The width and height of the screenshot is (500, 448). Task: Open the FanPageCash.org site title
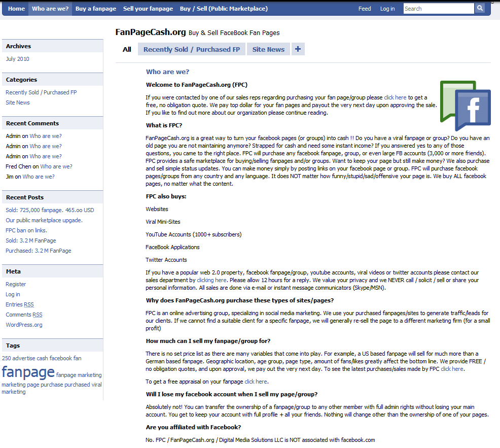click(151, 32)
